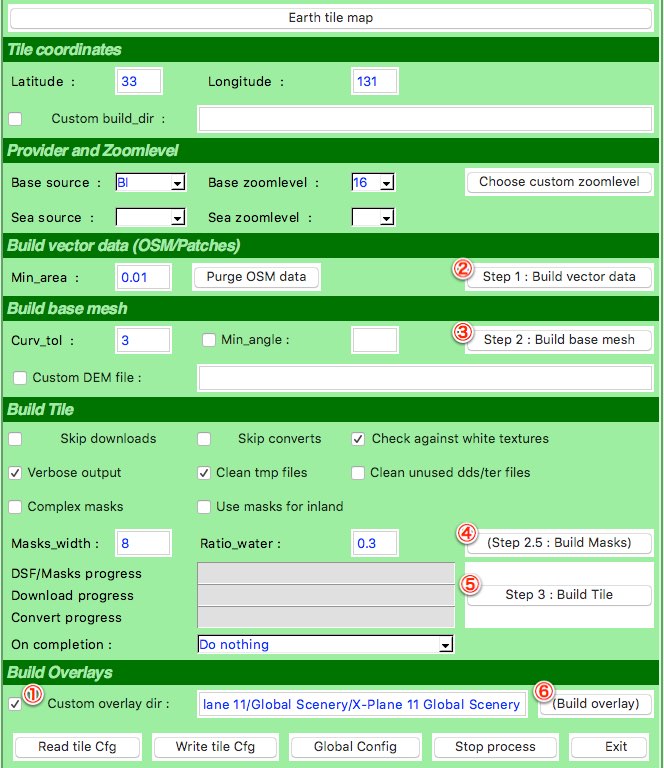Click the Latitude input field
Image resolution: width=664 pixels, height=768 pixels.
139,82
